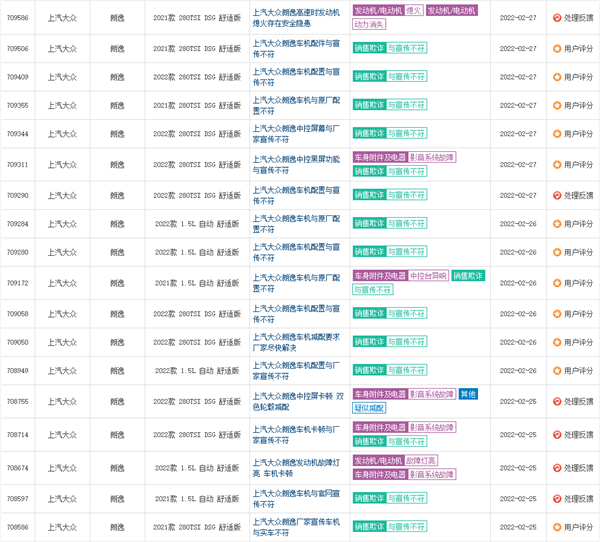Click the red 处理反馈 icon in row 709290

click(557, 196)
